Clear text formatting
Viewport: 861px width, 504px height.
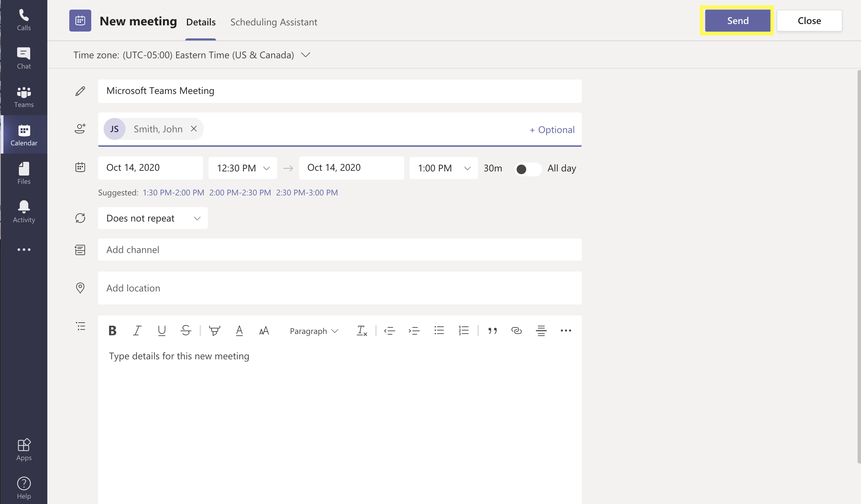point(362,331)
